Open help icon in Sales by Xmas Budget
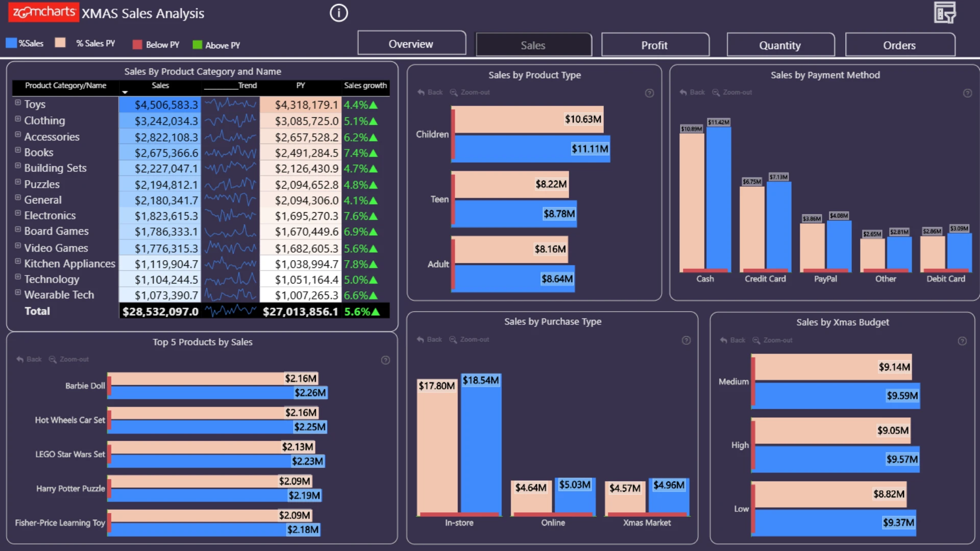The height and width of the screenshot is (551, 980). (962, 341)
